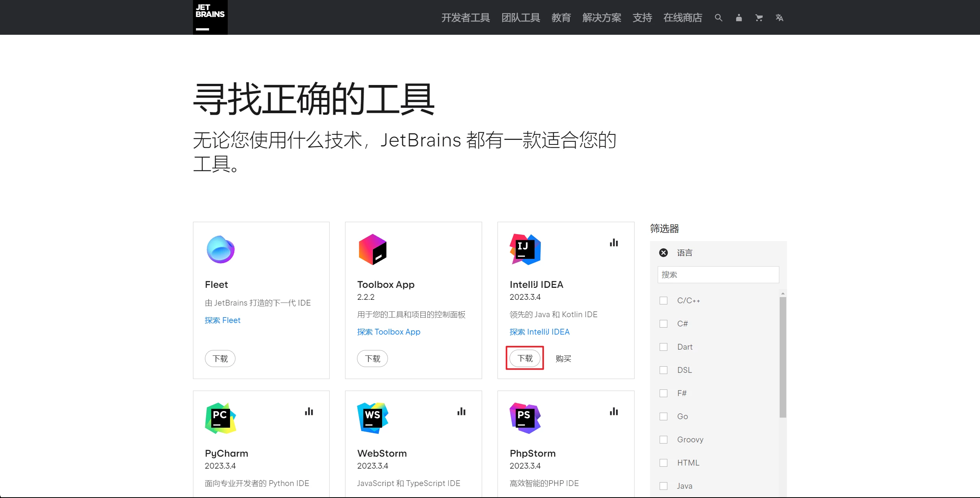Open the shopping cart icon
The image size is (980, 498).
(x=759, y=18)
